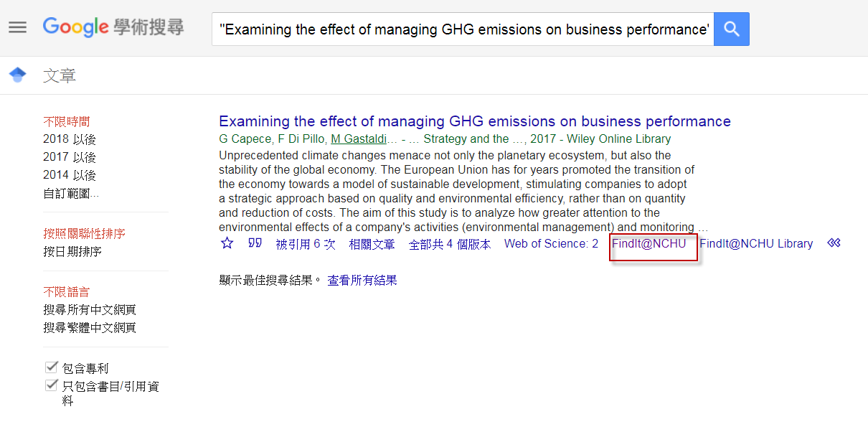View 全部共 4 個版本 versions
868x427 pixels.
click(450, 244)
